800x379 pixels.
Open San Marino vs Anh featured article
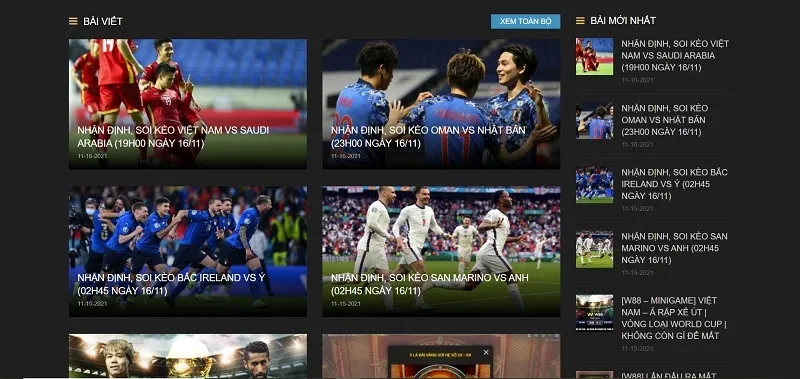pyautogui.click(x=441, y=251)
